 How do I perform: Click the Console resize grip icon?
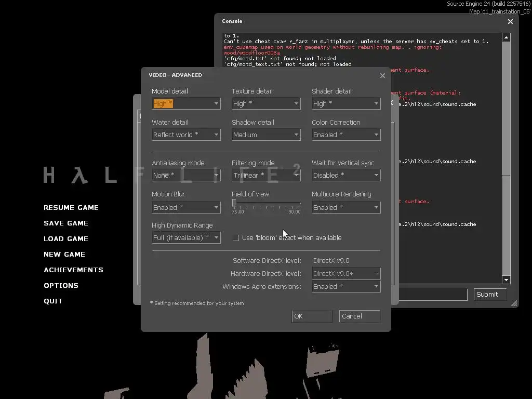(x=514, y=303)
